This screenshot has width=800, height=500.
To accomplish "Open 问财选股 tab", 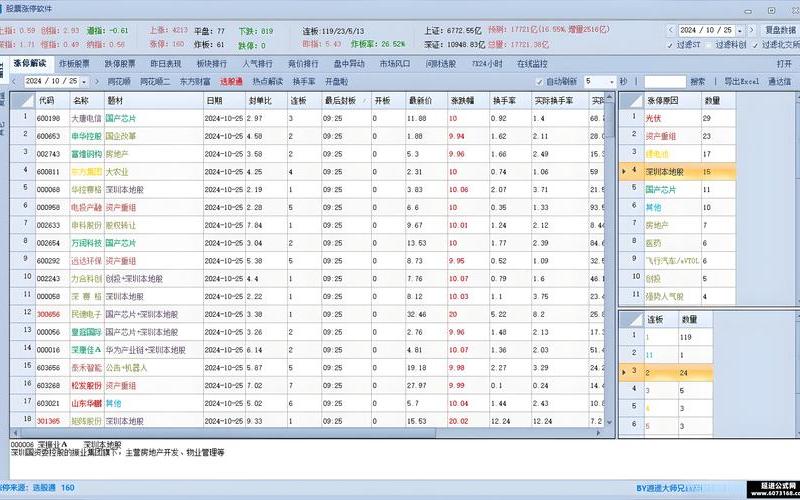I will 441,64.
